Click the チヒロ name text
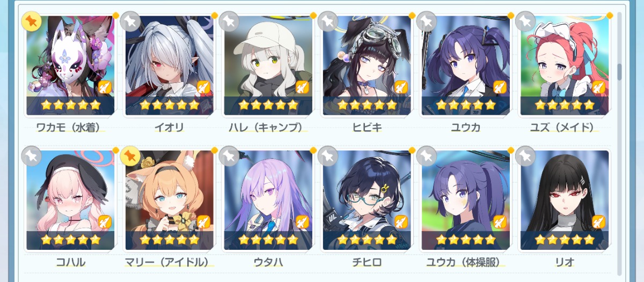Image resolution: width=644 pixels, height=282 pixels. (x=367, y=262)
